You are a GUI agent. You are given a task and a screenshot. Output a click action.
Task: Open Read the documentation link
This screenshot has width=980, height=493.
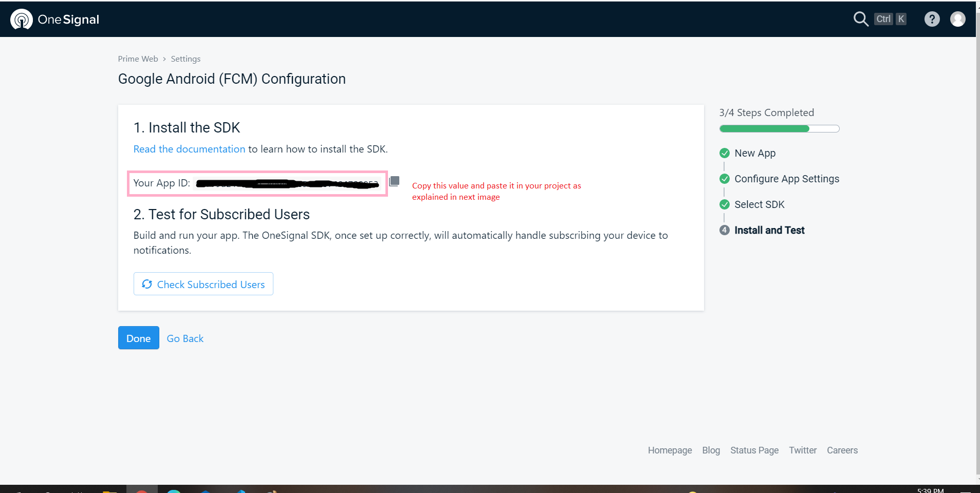tap(189, 149)
